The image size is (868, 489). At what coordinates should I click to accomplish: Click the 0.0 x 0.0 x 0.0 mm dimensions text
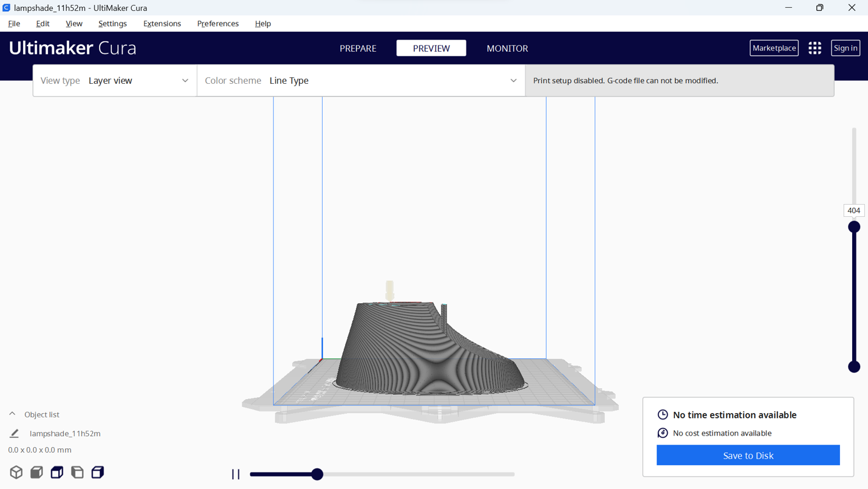point(39,450)
